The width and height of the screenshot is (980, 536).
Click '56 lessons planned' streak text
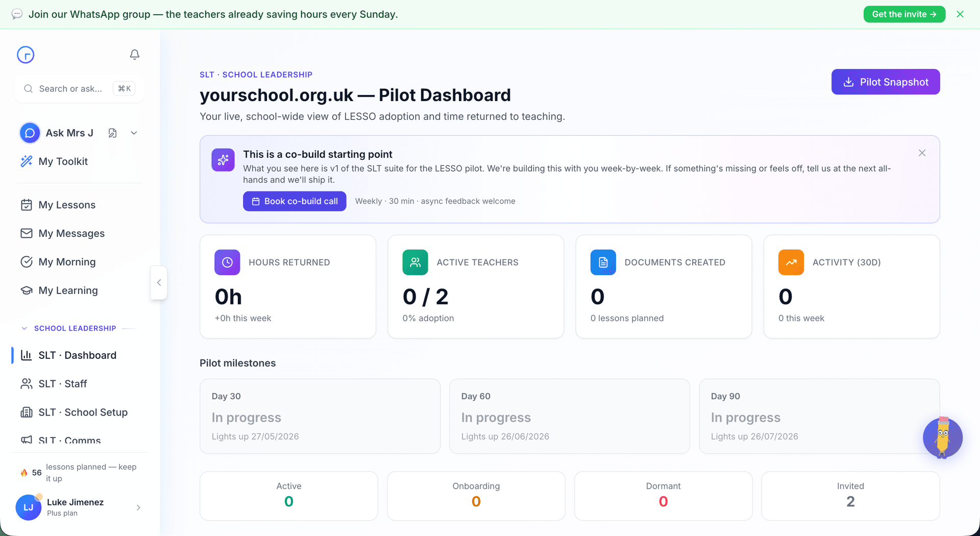tap(84, 473)
